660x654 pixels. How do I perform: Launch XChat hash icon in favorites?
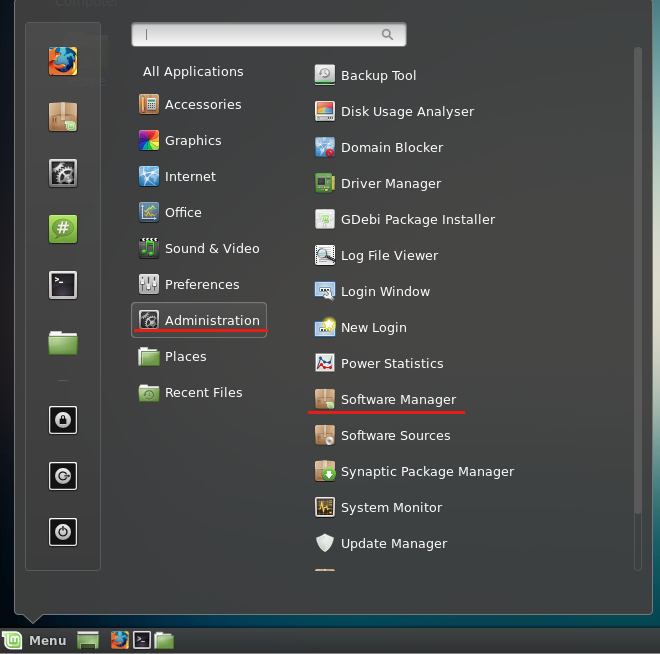click(63, 229)
